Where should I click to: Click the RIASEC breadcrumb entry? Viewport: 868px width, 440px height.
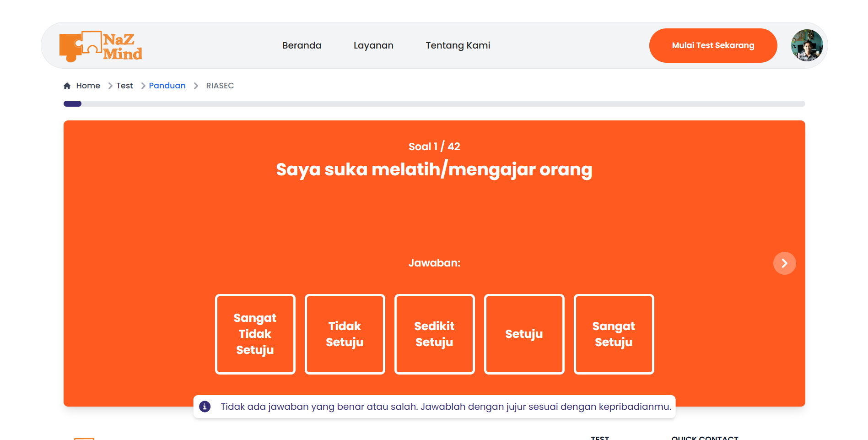(x=220, y=86)
